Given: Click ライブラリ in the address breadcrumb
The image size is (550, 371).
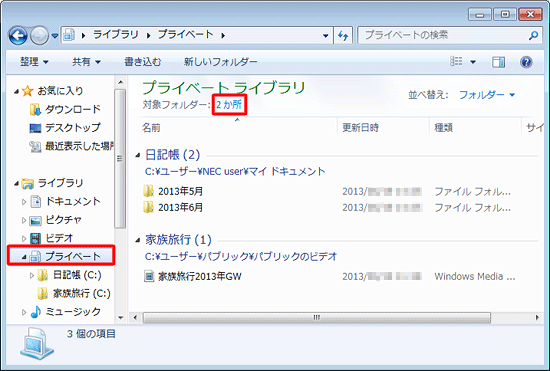Looking at the screenshot, I should [x=116, y=35].
